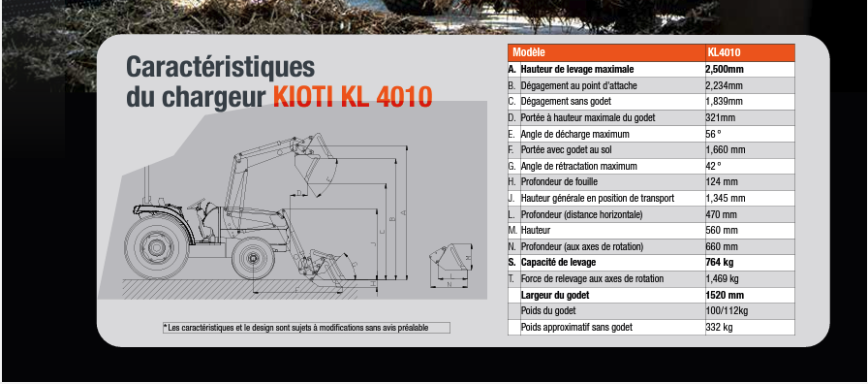The width and height of the screenshot is (868, 384).
Task: Click the orange KIOTI KL 4010 title text
Action: tap(353, 96)
